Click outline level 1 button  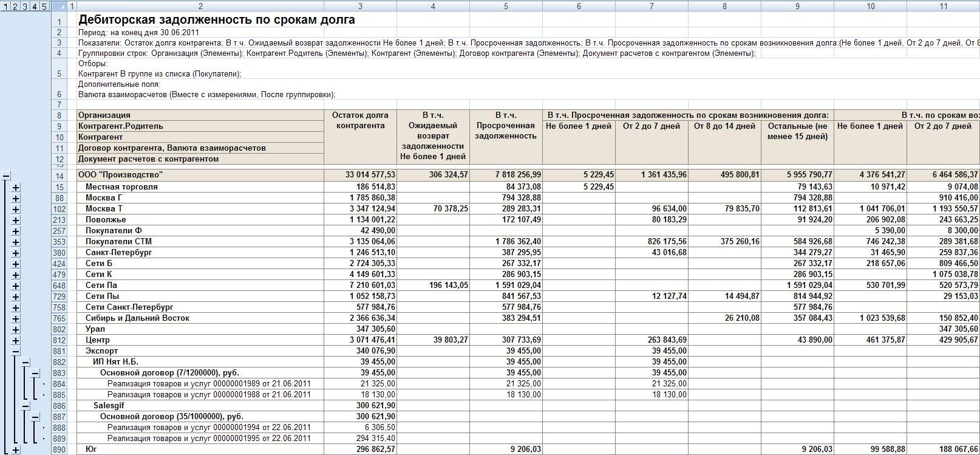point(6,6)
